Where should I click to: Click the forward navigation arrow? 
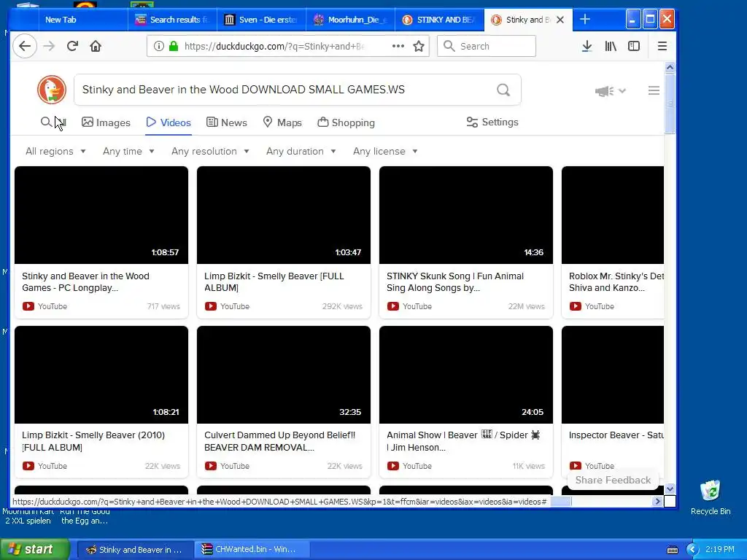49,46
